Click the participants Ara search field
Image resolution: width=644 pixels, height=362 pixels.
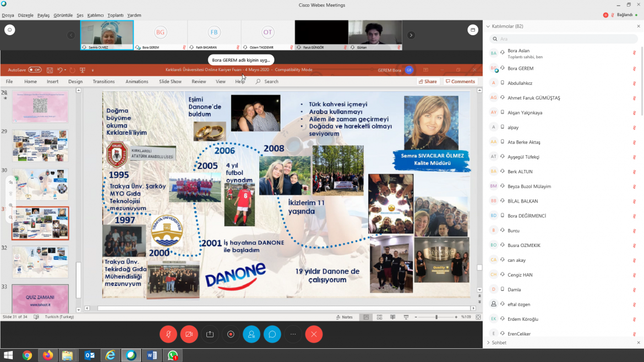[x=564, y=39]
